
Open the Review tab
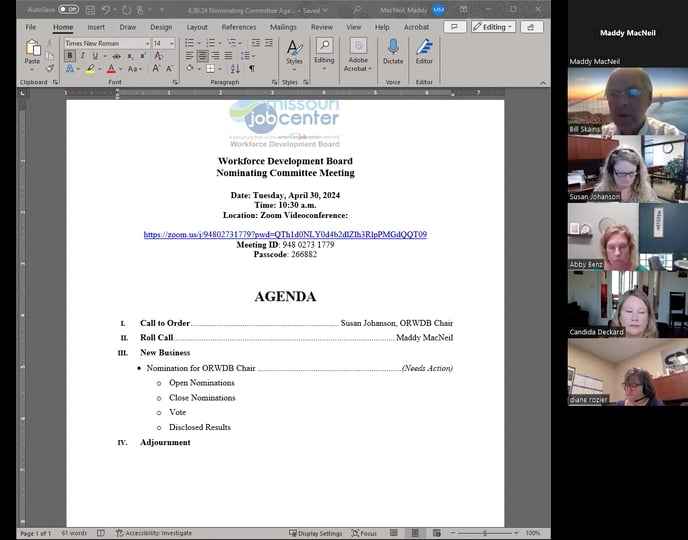(x=322, y=27)
